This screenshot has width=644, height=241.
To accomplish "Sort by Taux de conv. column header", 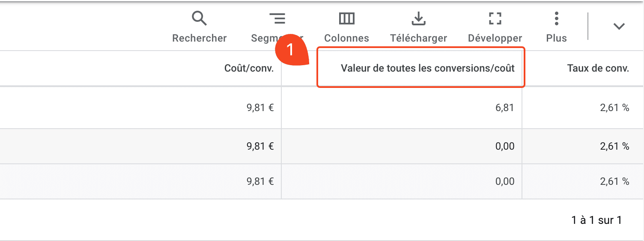I will coord(598,68).
